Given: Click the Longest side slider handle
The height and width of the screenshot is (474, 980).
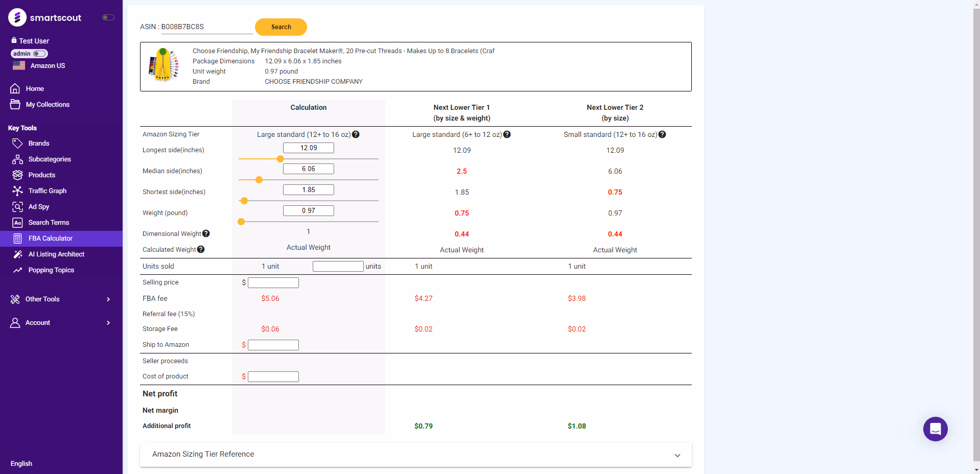Looking at the screenshot, I should [x=280, y=159].
